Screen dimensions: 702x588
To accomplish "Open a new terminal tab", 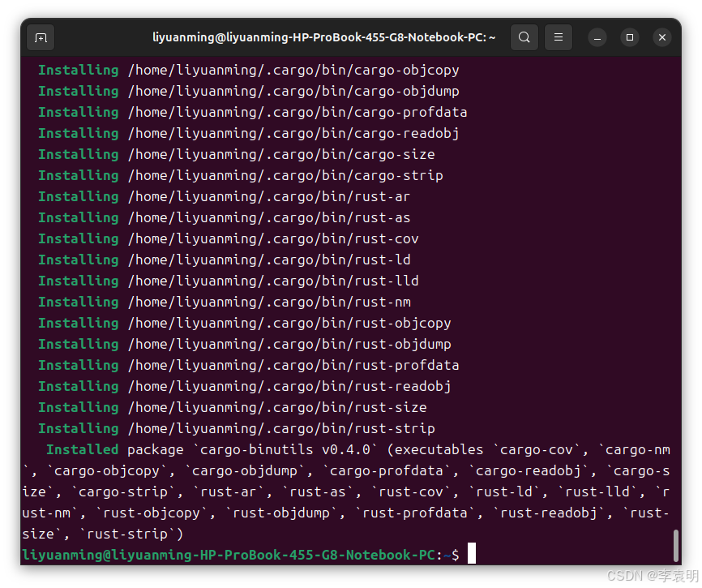I will pos(41,37).
